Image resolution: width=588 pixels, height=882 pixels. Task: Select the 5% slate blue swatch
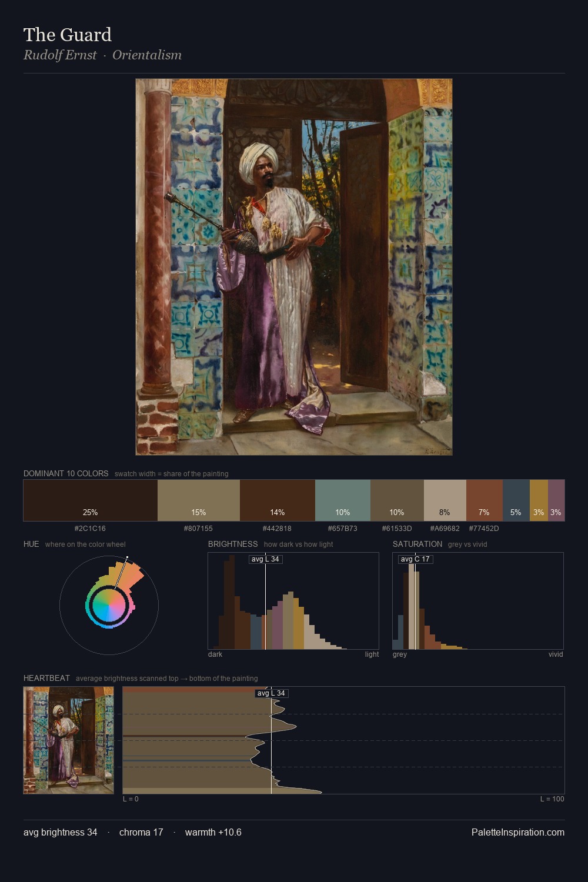[516, 500]
